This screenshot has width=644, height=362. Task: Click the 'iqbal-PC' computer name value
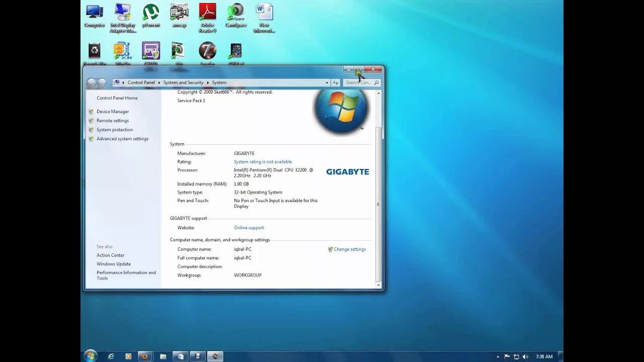[243, 249]
